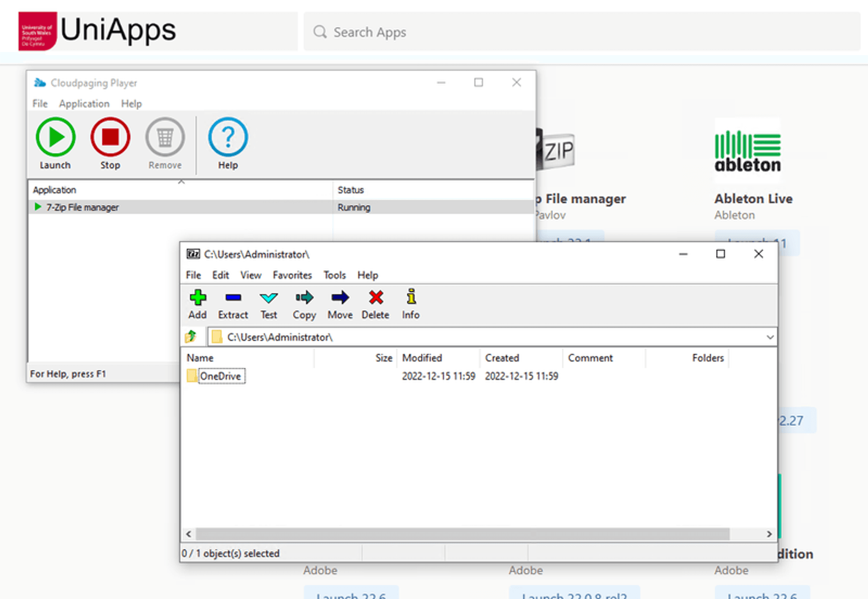Expand the 7-Zip address path dropdown
The height and width of the screenshot is (599, 868).
[770, 337]
